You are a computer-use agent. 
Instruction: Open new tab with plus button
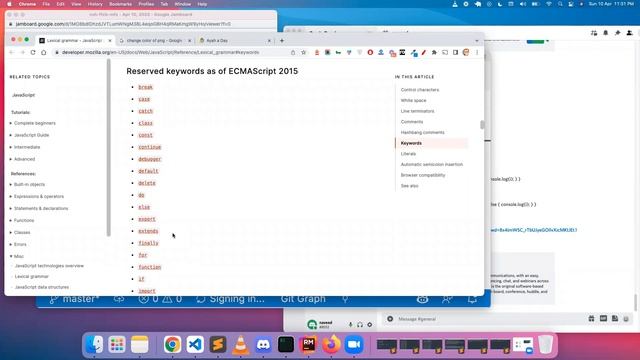pos(282,40)
